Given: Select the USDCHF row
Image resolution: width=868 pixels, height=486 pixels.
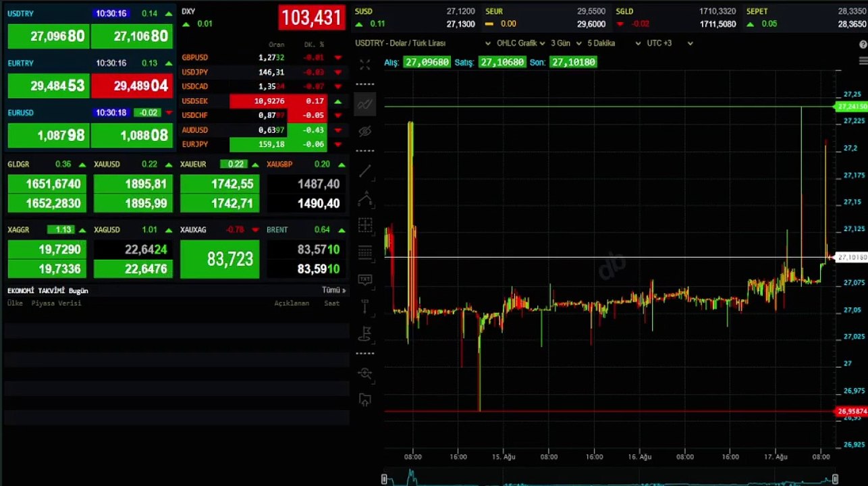Looking at the screenshot, I should point(262,115).
